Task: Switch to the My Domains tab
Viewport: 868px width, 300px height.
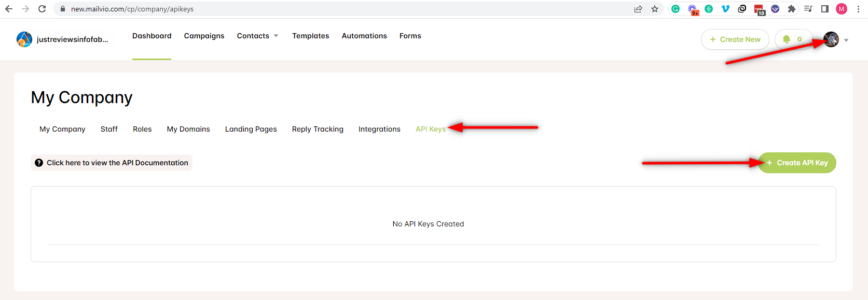Action: click(188, 129)
